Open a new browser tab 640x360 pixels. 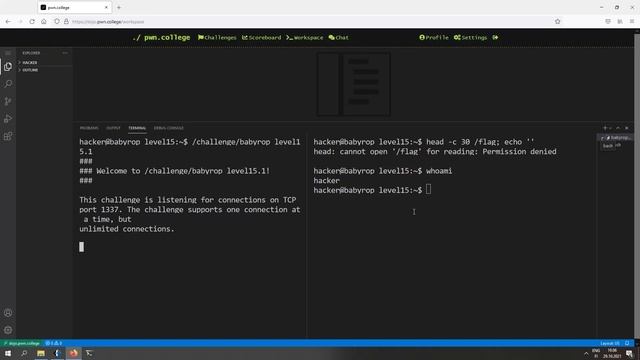click(x=119, y=7)
